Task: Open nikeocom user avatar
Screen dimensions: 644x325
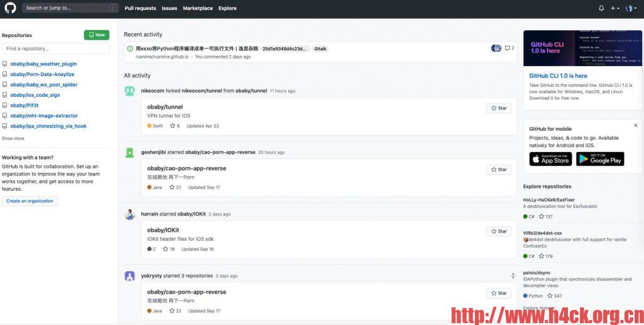Action: [x=130, y=91]
